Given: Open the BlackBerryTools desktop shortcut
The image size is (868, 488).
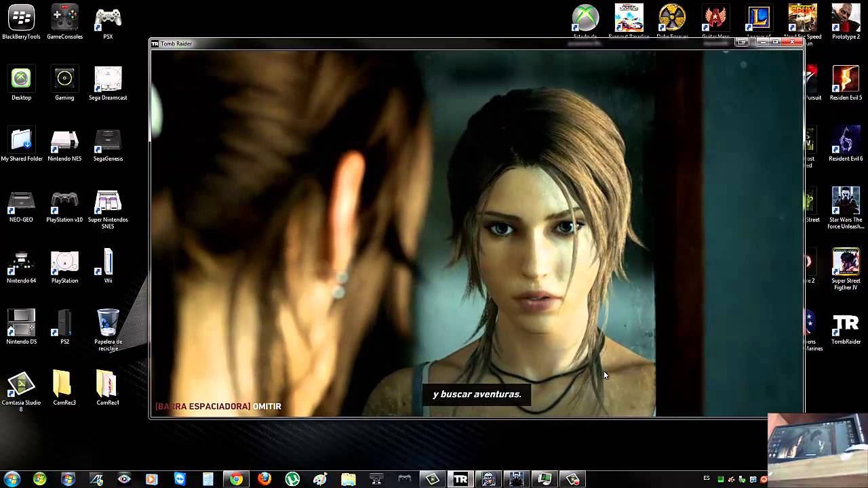Looking at the screenshot, I should [21, 23].
